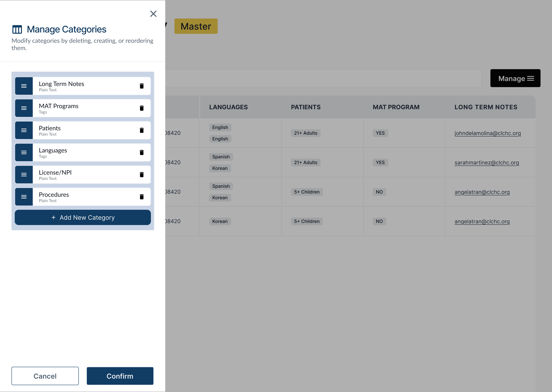Screen dimensions: 552x392
Task: Click the MAT Programs reorder handle
Action: click(24, 108)
